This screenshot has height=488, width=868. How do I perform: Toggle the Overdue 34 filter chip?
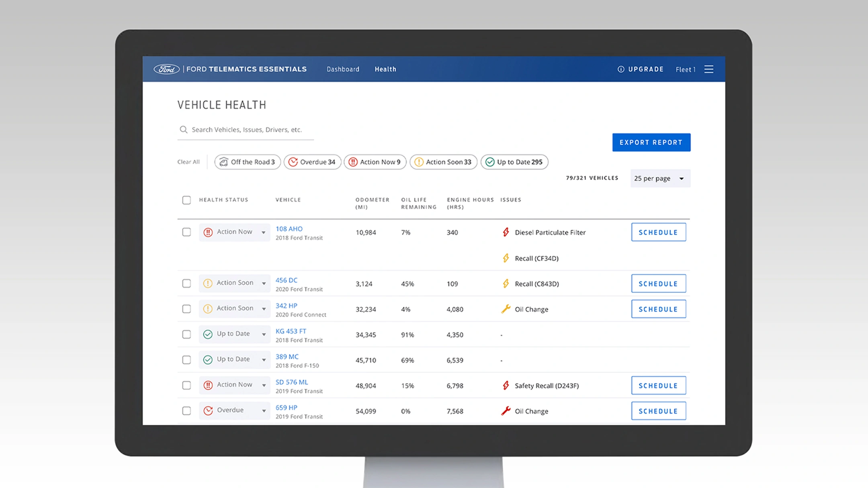(312, 162)
